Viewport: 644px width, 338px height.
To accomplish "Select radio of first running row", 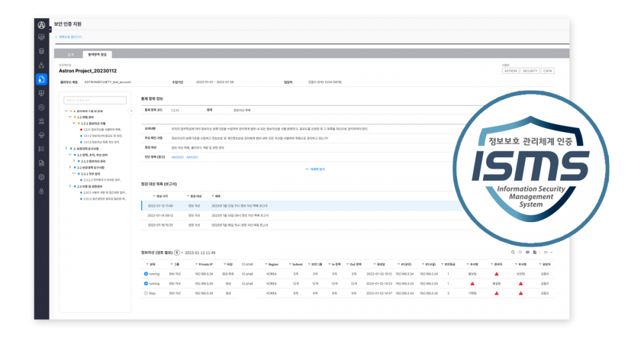I will tap(146, 274).
